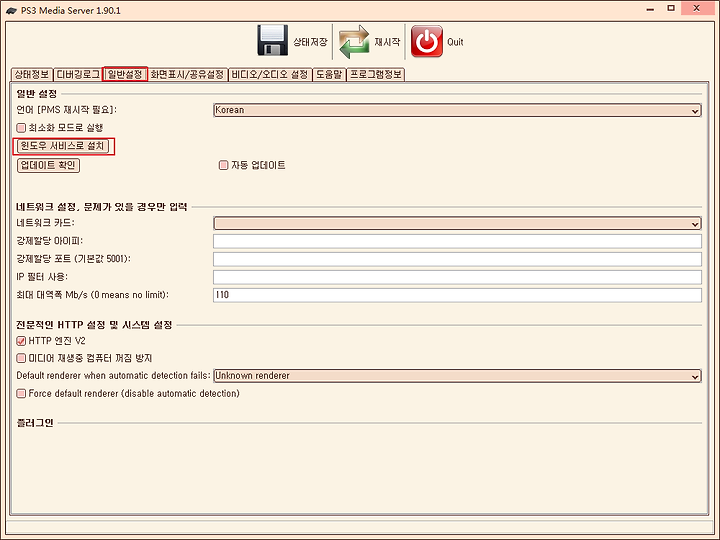Viewport: 720px width, 540px height.
Task: Click the 업데이트 확인 button
Action: click(x=48, y=165)
